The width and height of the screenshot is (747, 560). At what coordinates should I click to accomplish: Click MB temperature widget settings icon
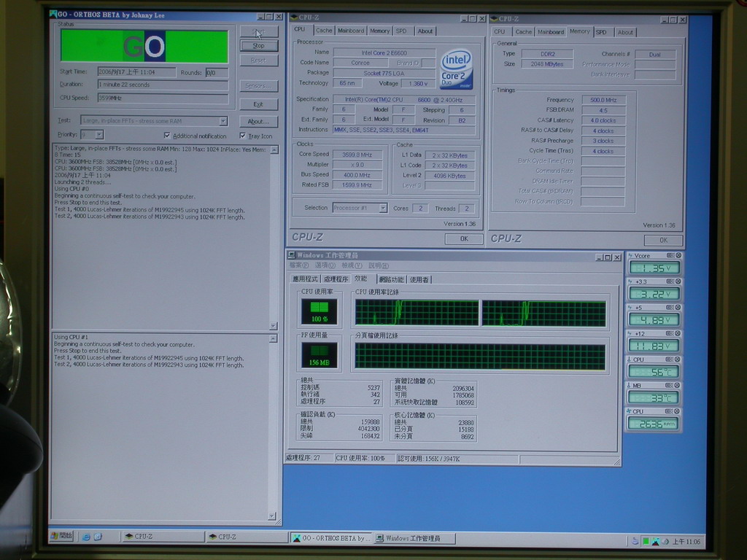point(670,385)
